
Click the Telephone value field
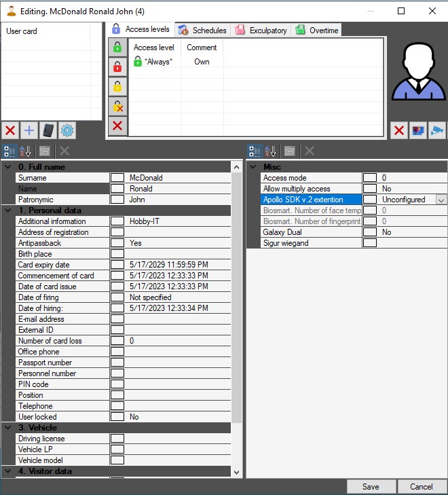179,406
